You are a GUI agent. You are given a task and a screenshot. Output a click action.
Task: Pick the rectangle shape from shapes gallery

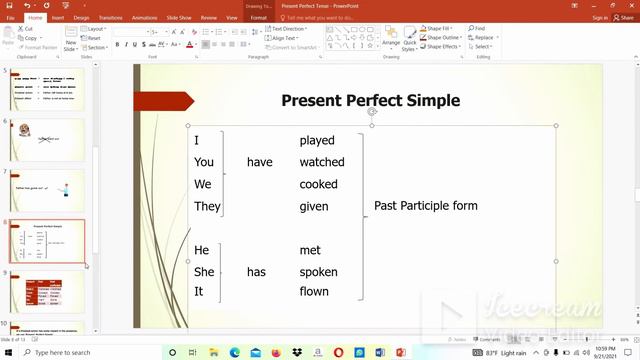click(354, 29)
